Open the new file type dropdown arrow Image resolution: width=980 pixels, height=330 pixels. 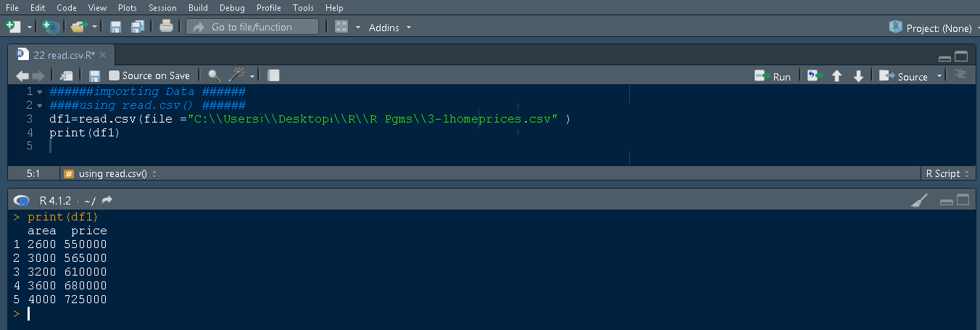tap(30, 27)
